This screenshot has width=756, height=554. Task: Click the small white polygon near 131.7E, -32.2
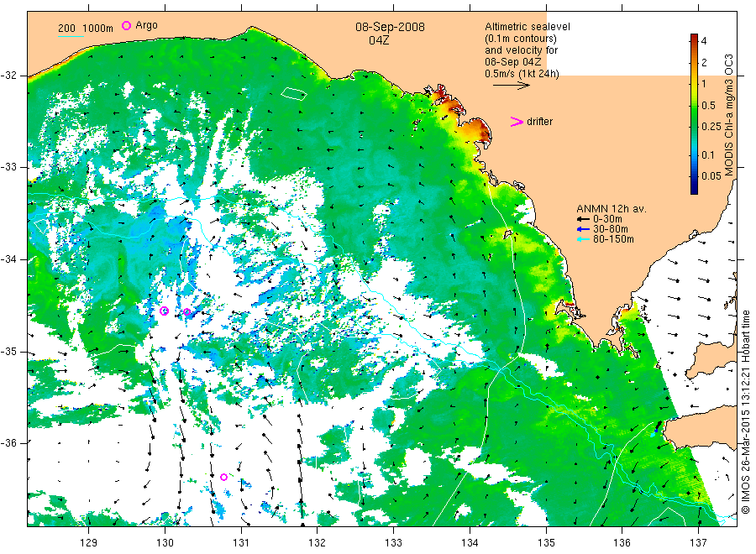click(294, 93)
